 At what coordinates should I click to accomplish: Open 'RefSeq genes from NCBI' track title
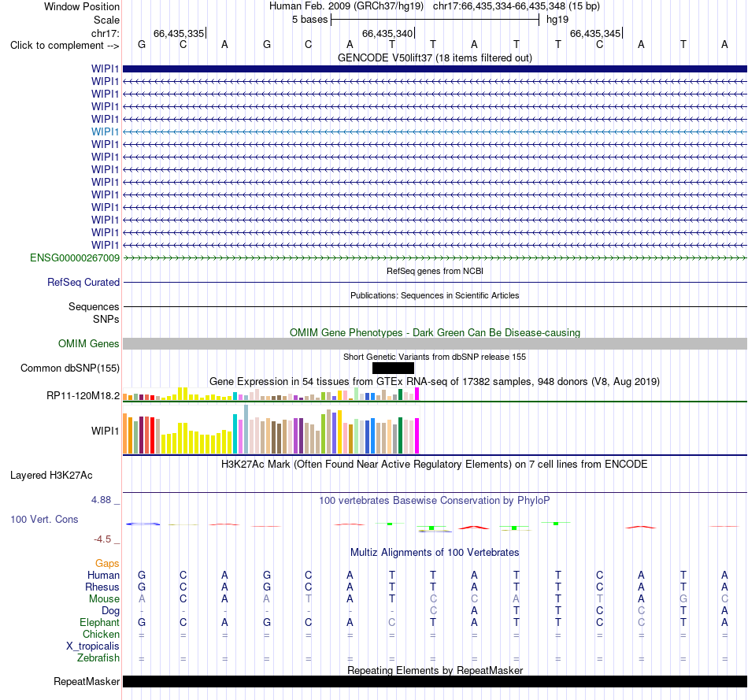click(x=435, y=271)
